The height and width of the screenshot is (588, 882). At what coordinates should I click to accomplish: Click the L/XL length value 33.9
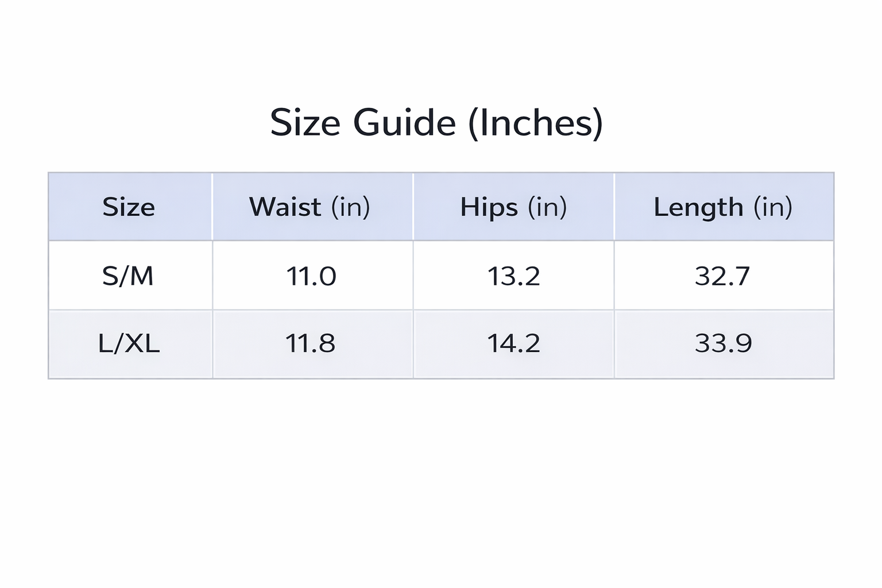point(723,343)
